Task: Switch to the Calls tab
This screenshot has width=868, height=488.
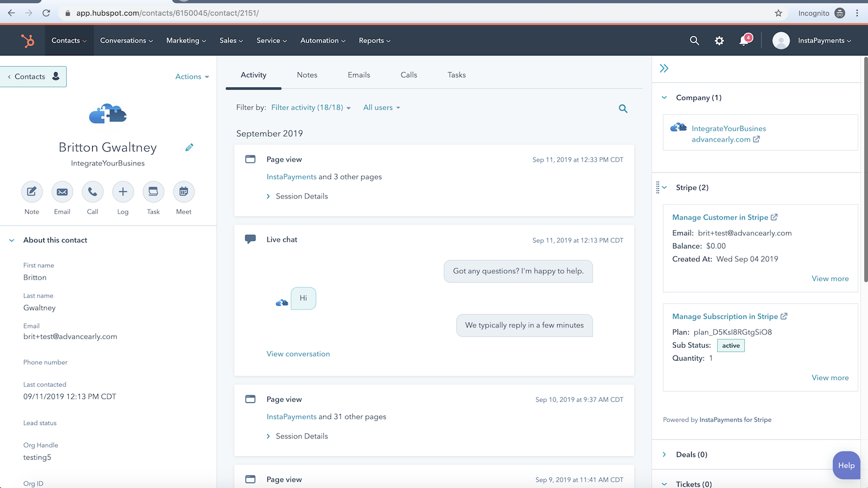Action: [409, 75]
